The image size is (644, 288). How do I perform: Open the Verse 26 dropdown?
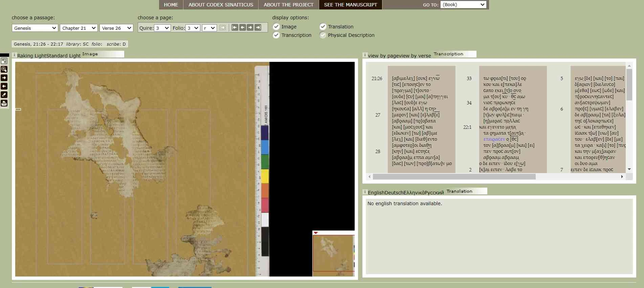point(116,28)
